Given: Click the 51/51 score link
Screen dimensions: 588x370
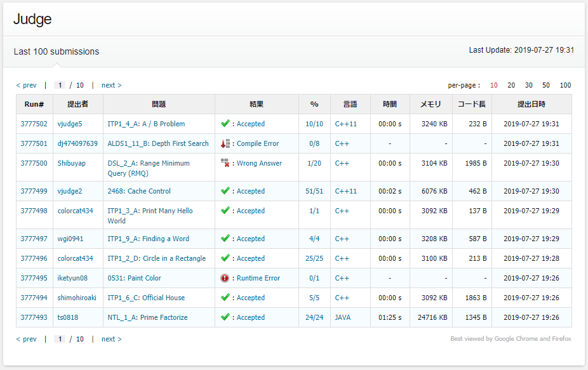Looking at the screenshot, I should pyautogui.click(x=314, y=191).
